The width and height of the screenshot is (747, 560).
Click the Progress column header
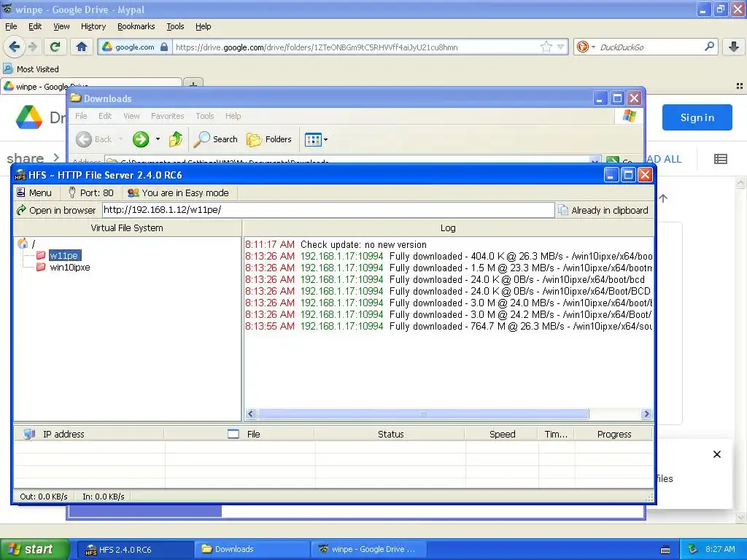pyautogui.click(x=614, y=435)
